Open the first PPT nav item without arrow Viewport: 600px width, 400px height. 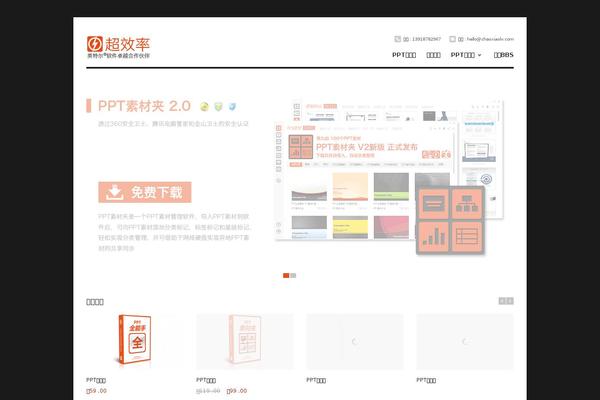pyautogui.click(x=404, y=55)
